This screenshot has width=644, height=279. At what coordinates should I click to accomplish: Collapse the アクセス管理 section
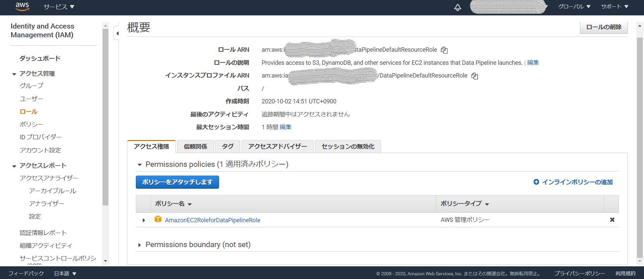14,74
